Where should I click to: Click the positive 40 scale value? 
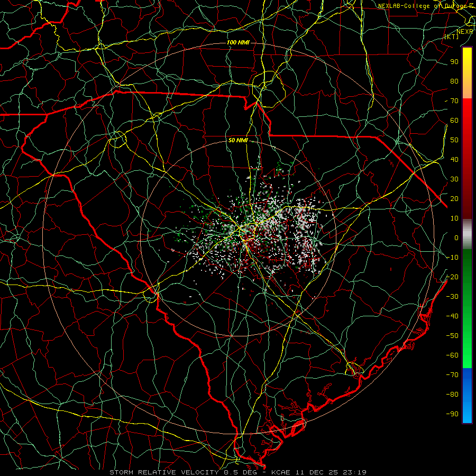tap(454, 160)
